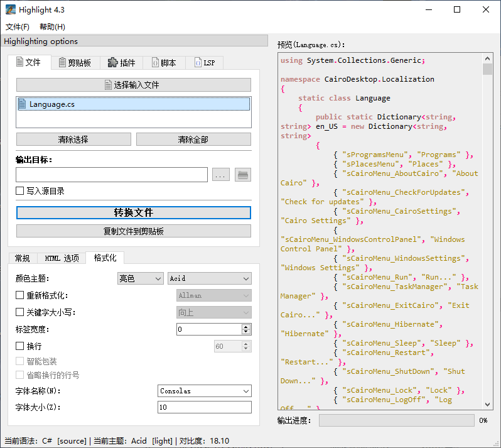Click the Highlighting options panel header

(134, 41)
